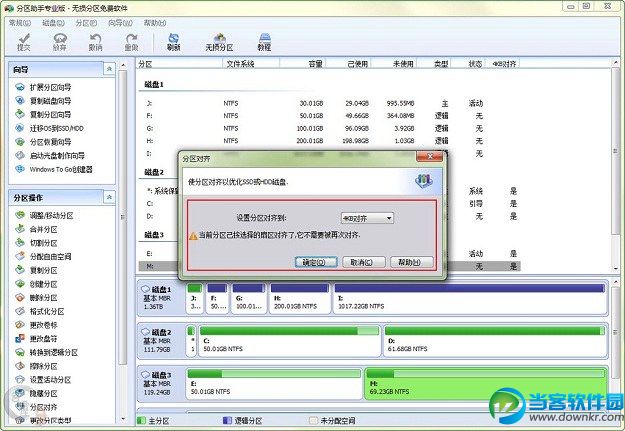Confirm dialog with 确定 button
The height and width of the screenshot is (431, 625).
pos(316,262)
